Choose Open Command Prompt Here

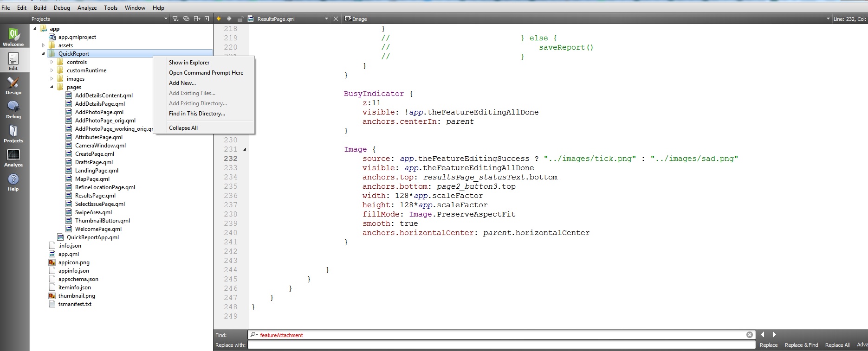204,73
